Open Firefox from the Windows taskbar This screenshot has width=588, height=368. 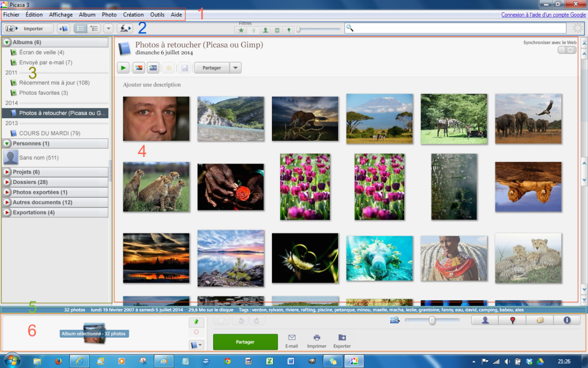coord(58,361)
